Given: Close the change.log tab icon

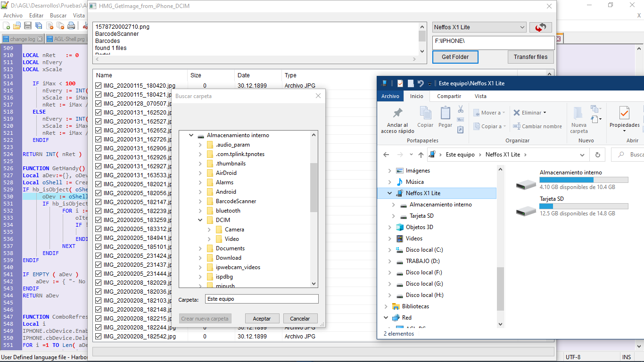Looking at the screenshot, I should 40,39.
